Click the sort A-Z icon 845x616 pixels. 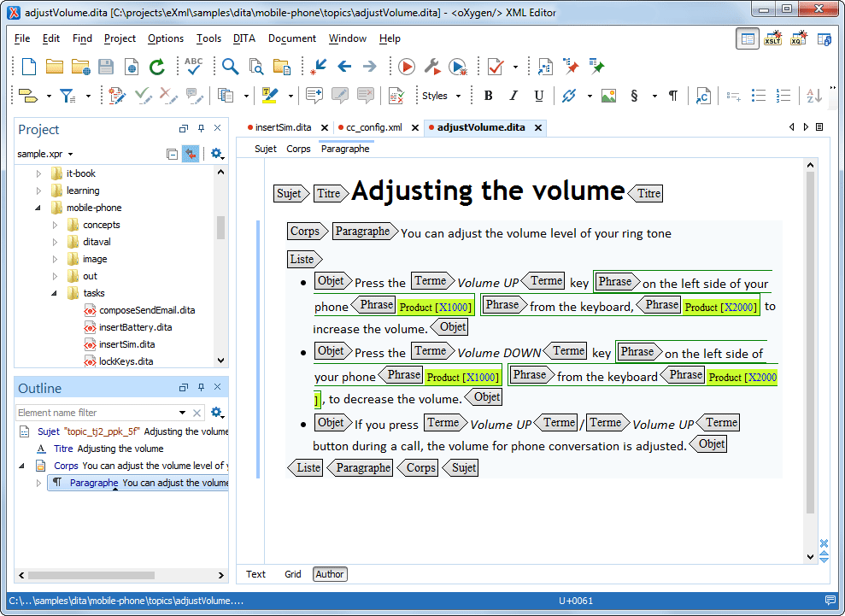[x=813, y=96]
